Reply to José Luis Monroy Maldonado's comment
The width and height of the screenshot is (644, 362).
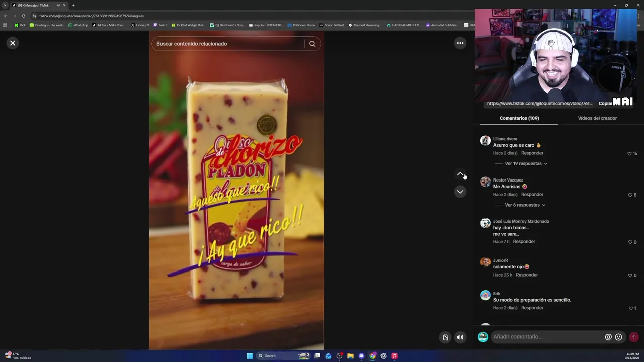click(524, 242)
